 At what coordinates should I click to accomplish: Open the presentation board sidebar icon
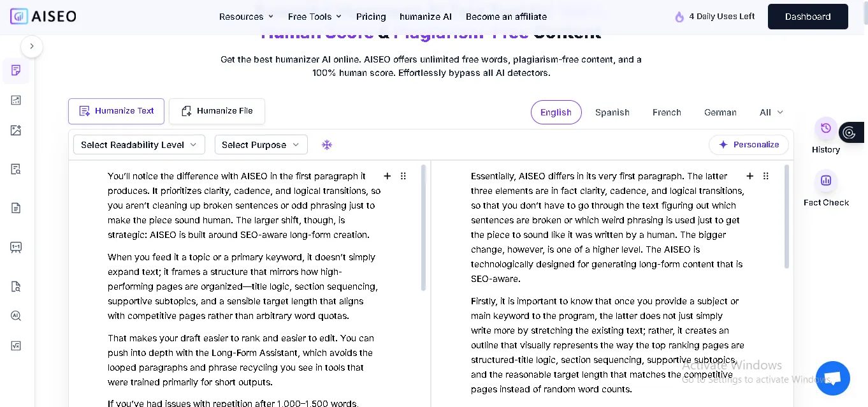tap(16, 247)
